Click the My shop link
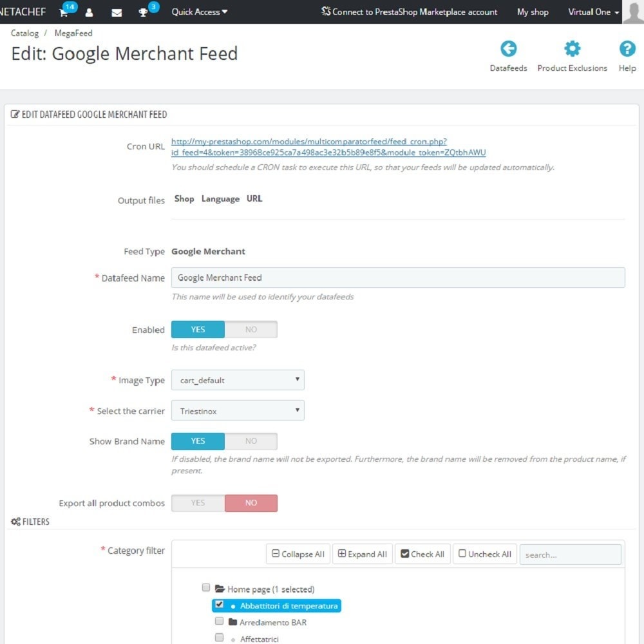This screenshot has height=644, width=644. tap(533, 12)
